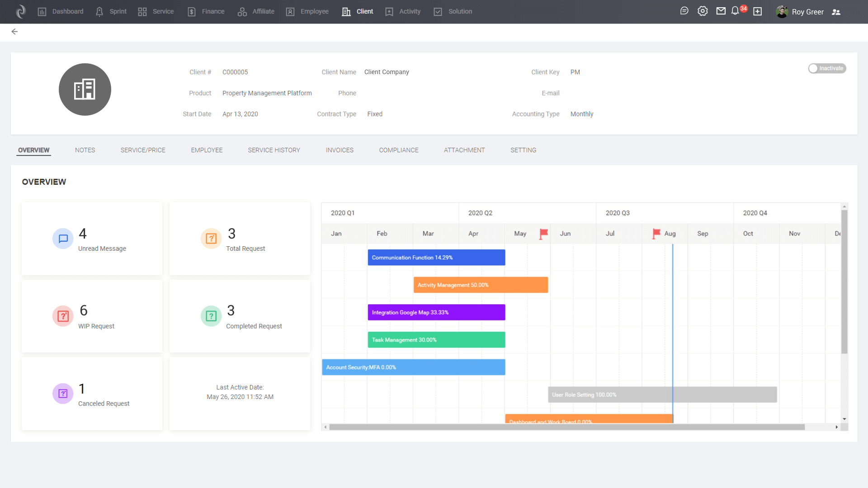Click the add new plus icon
Image resolution: width=868 pixels, height=488 pixels.
tap(758, 12)
